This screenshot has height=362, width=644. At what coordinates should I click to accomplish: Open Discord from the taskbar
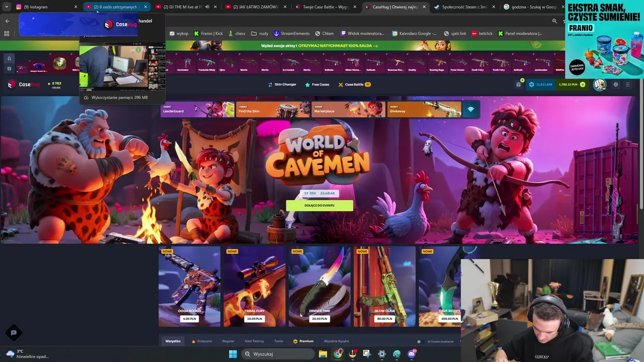pos(412,354)
